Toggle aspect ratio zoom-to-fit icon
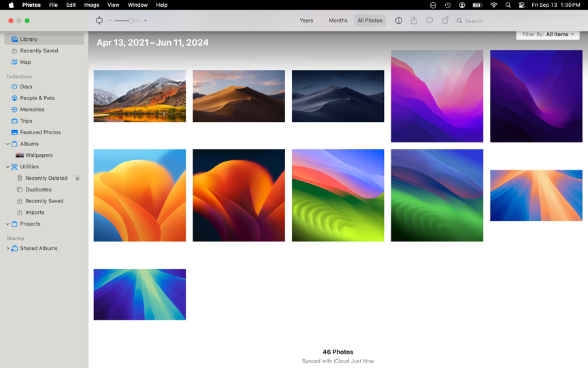The height and width of the screenshot is (368, 588). [99, 20]
